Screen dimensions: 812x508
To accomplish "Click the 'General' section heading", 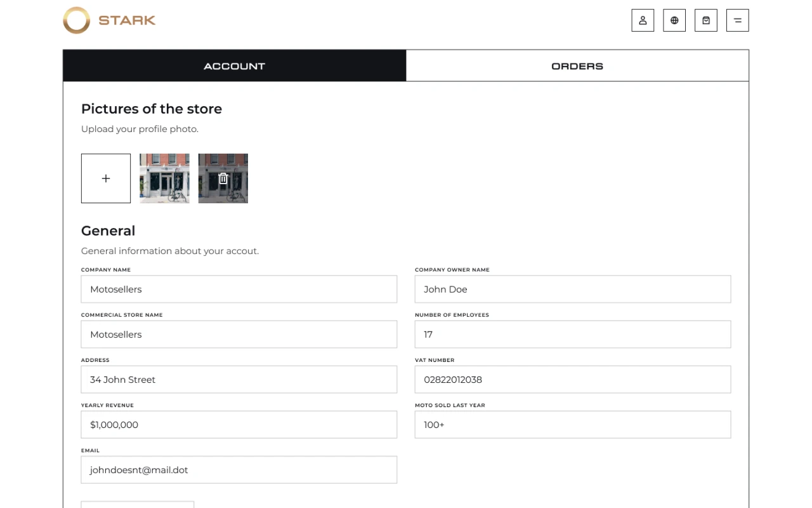I will [108, 231].
